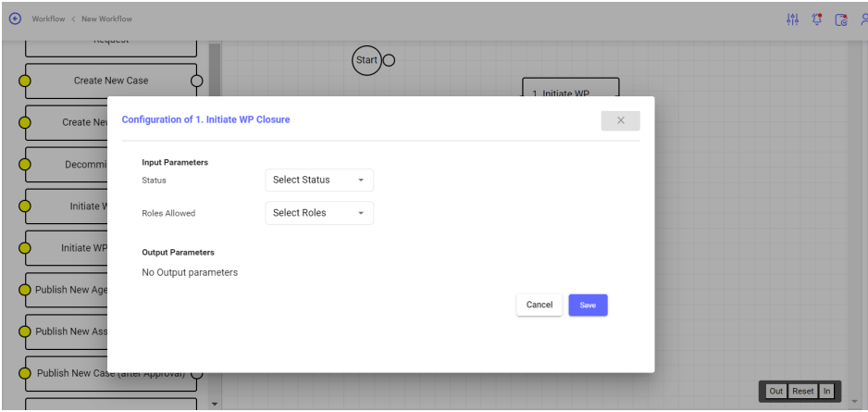Open the settings sliders icon in header
Screen dimensions: 868x412
click(792, 19)
